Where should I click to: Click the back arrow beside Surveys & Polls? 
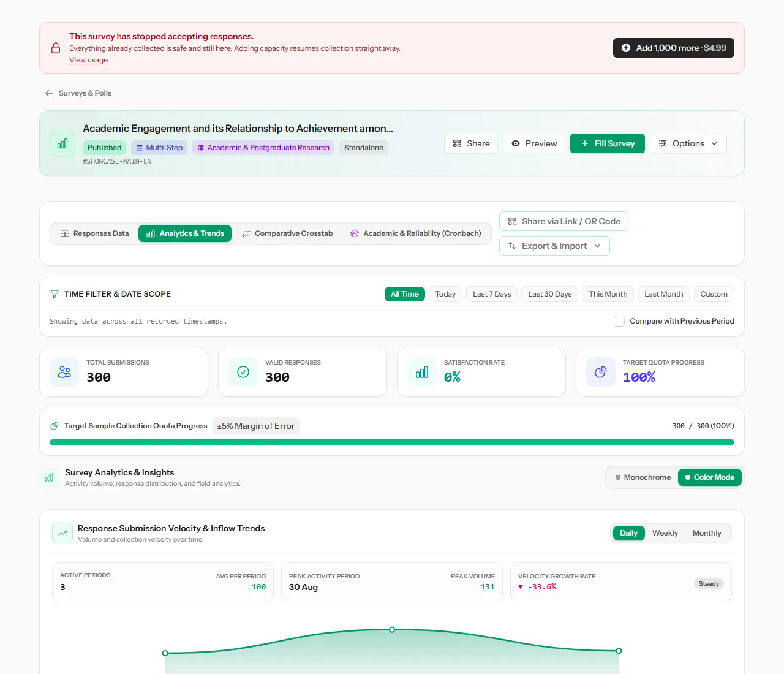49,93
